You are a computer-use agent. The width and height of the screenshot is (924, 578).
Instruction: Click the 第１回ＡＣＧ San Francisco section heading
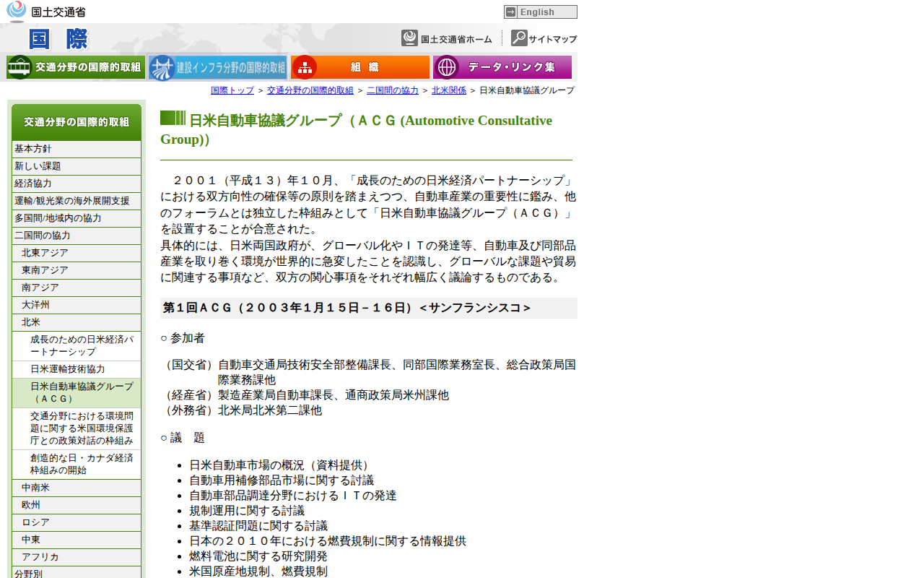[x=369, y=308]
